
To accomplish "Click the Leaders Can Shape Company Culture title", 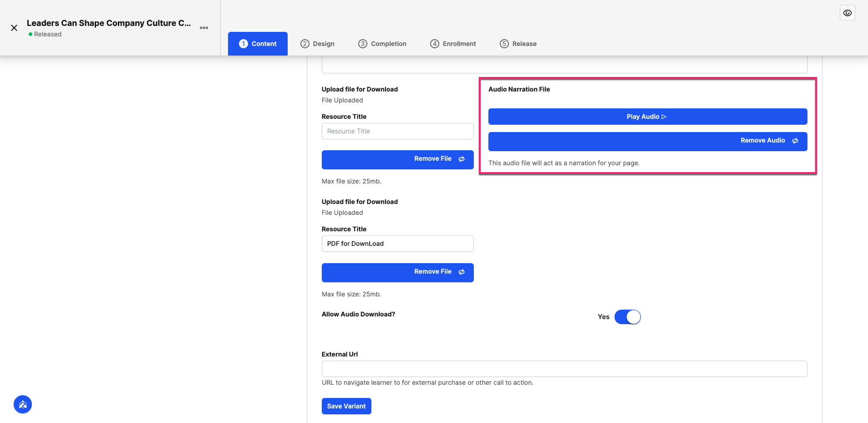I will [x=109, y=23].
